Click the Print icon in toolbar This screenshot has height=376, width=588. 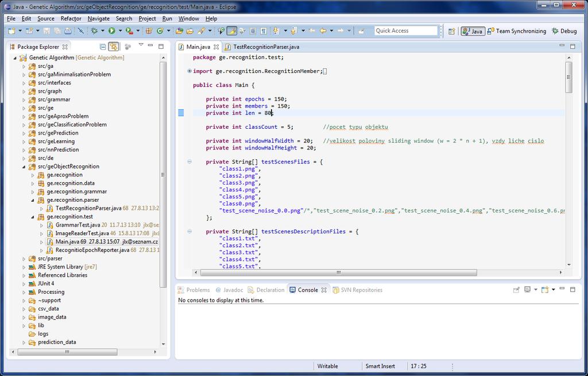point(68,31)
